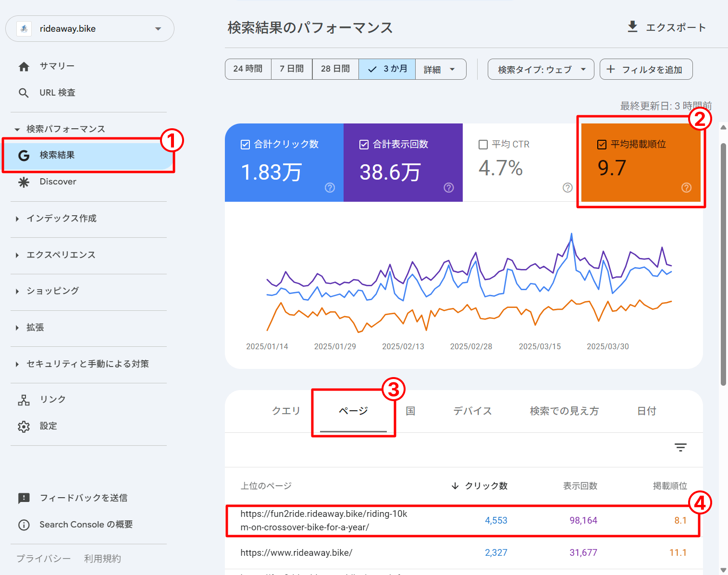Viewport: 728px width, 575px height.
Task: Click the Discover asterisk icon
Action: pos(24,182)
